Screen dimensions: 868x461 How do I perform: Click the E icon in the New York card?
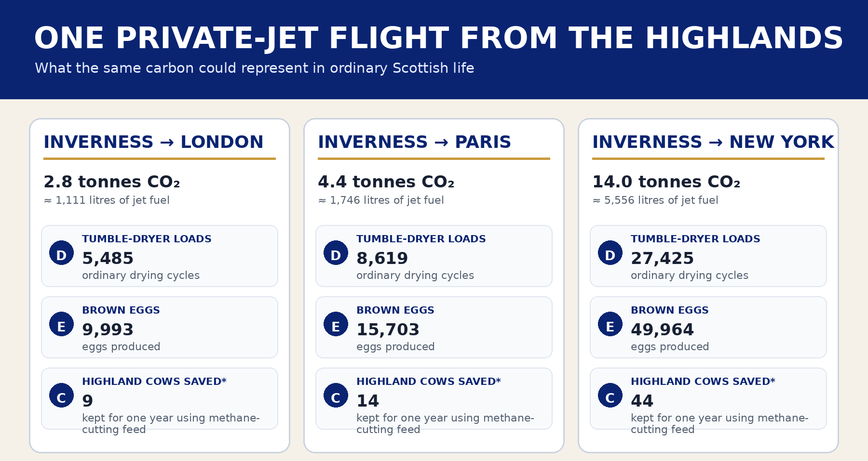[x=610, y=324]
